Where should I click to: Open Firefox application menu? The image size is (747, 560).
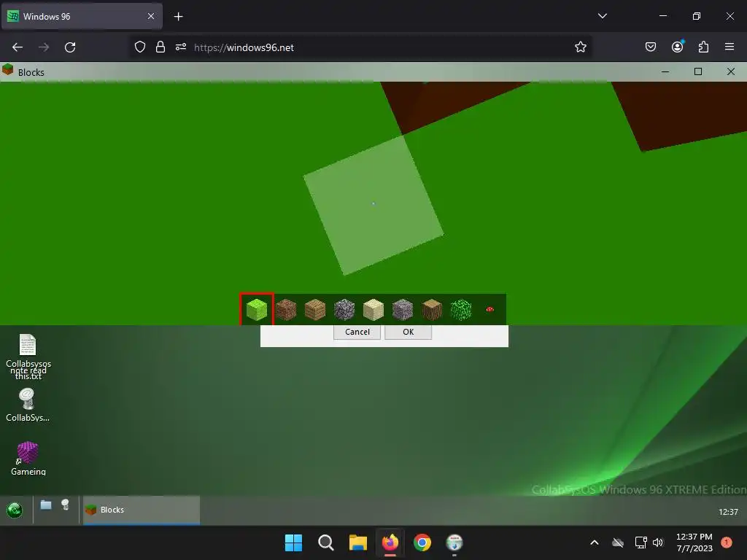729,47
